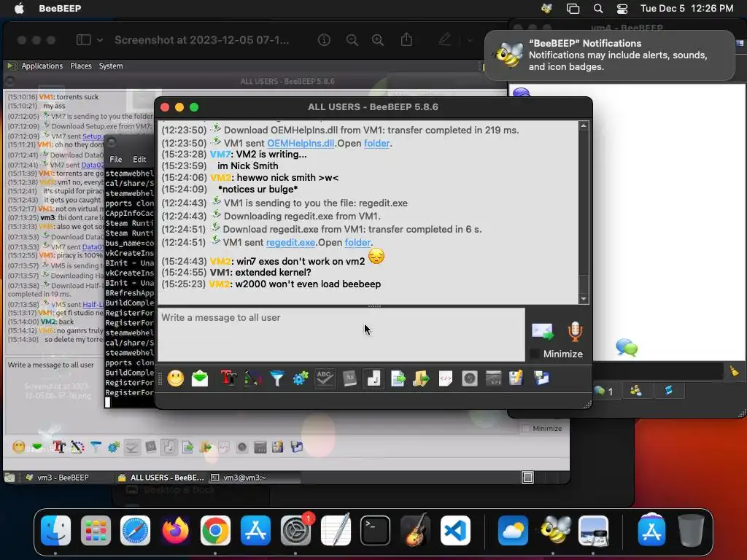Open Finder from the Dock
This screenshot has height=560, width=747.
pos(55,530)
